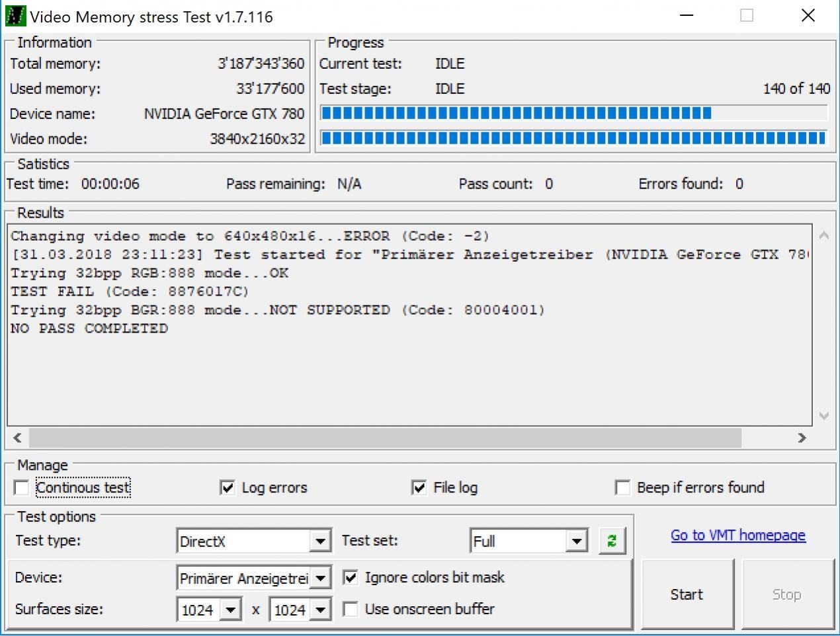Click the 140 of 140 stage counter
The image size is (840, 636).
(x=796, y=89)
